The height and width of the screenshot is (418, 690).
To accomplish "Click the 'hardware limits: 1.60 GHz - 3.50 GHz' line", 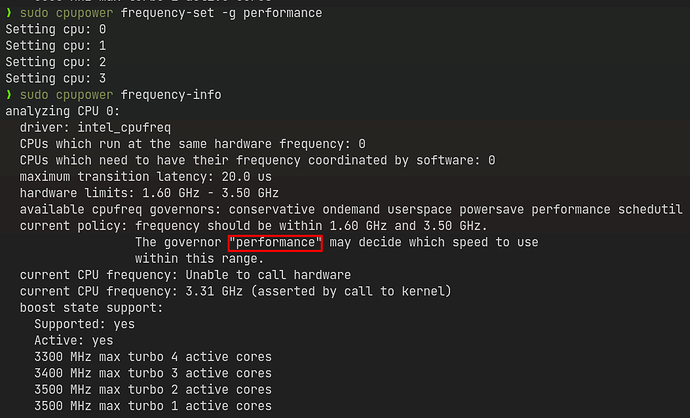I will 149,193.
